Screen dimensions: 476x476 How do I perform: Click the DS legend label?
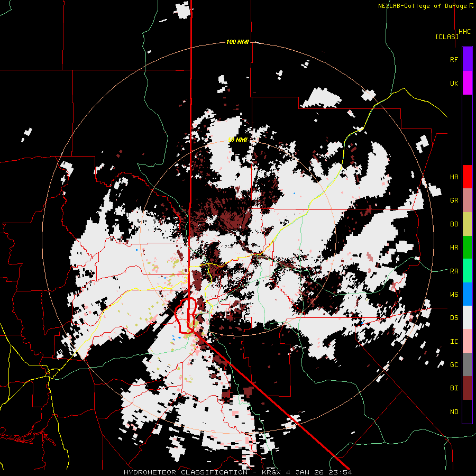click(454, 318)
